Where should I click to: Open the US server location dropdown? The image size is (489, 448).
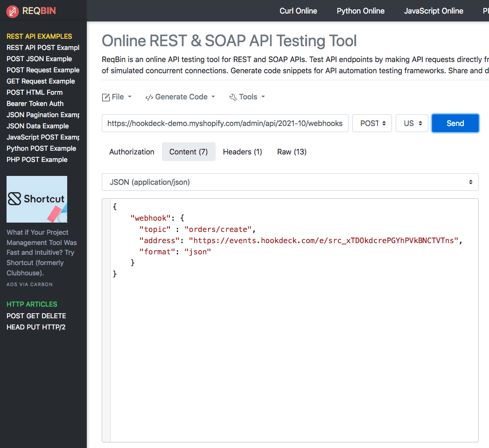[x=412, y=123]
